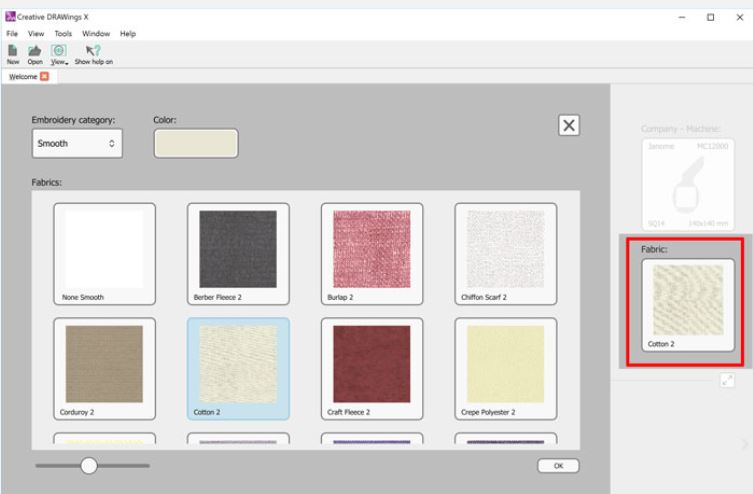Select the Berber Fleece 2 fabric
Screen dimensions: 753x494
pyautogui.click(x=238, y=254)
